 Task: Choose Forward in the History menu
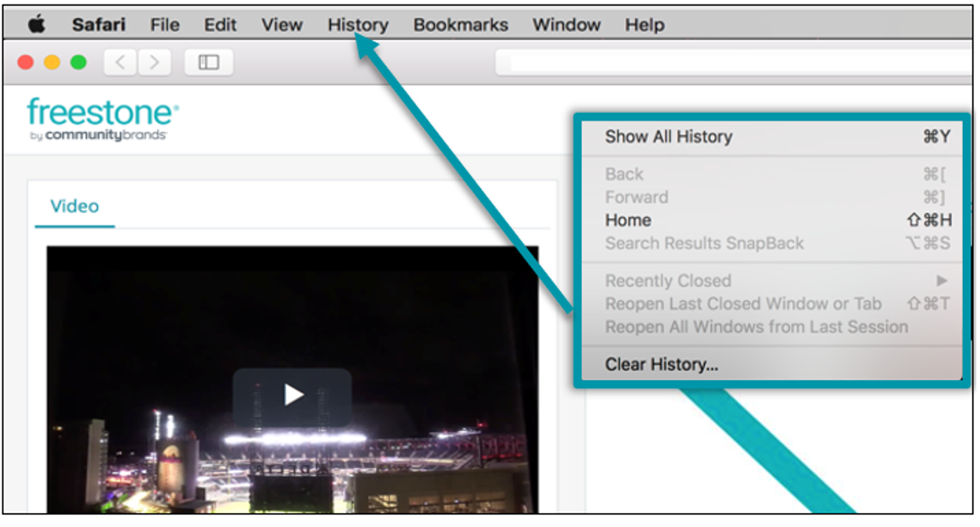(772, 197)
